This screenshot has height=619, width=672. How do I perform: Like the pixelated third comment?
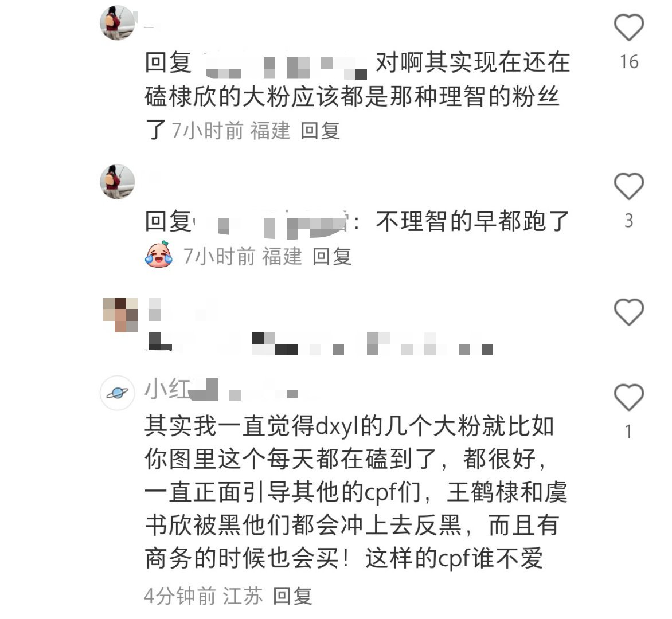tap(629, 312)
